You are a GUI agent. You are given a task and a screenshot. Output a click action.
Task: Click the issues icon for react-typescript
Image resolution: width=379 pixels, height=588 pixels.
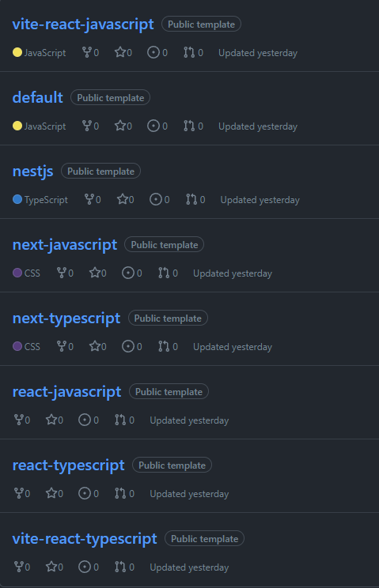(85, 493)
